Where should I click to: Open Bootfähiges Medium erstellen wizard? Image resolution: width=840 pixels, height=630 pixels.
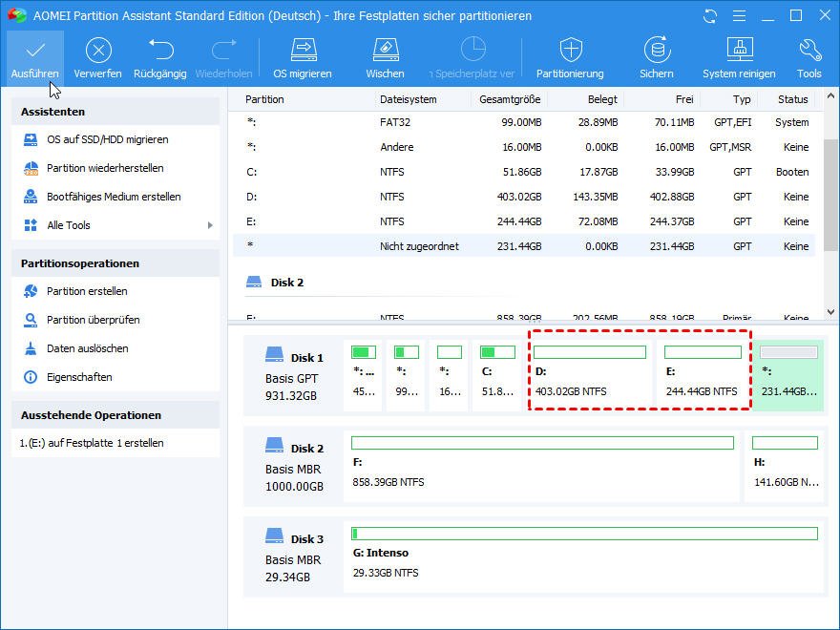tap(114, 197)
